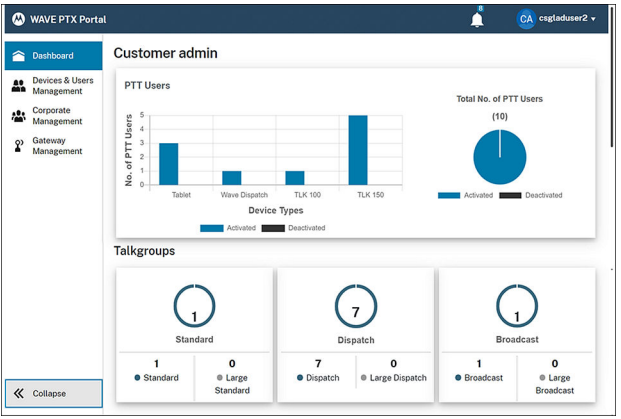The image size is (621, 419).
Task: Collapse the sidebar with the Collapse button
Action: [x=53, y=393]
